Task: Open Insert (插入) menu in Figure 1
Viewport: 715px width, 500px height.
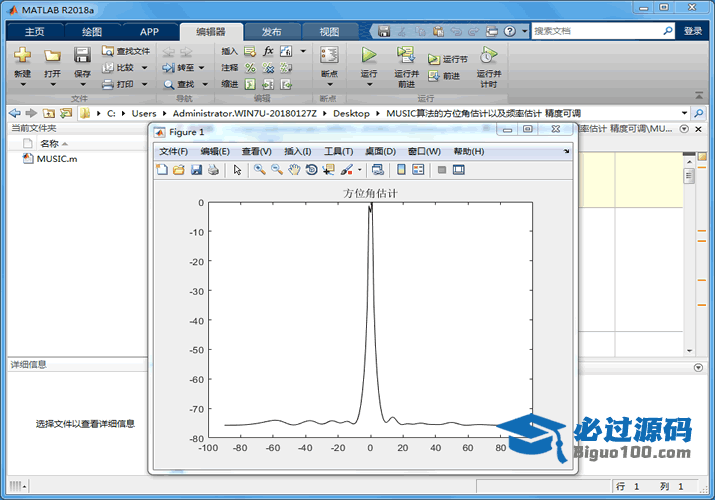Action: click(x=297, y=151)
